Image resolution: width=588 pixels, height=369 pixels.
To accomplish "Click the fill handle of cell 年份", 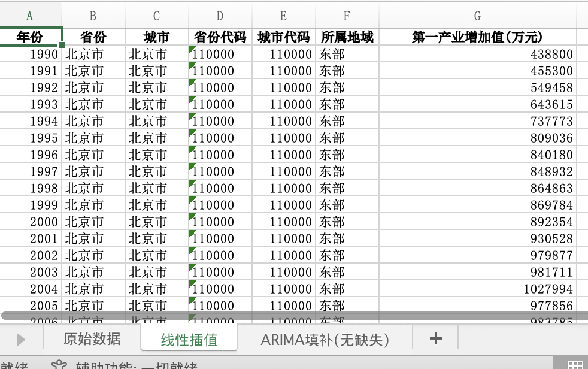I will (x=62, y=45).
